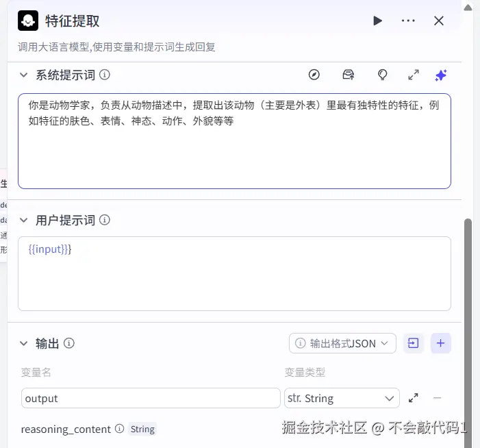Image resolution: width=480 pixels, height=448 pixels.
Task: Show info for reasoning_content variable
Action: 119,428
